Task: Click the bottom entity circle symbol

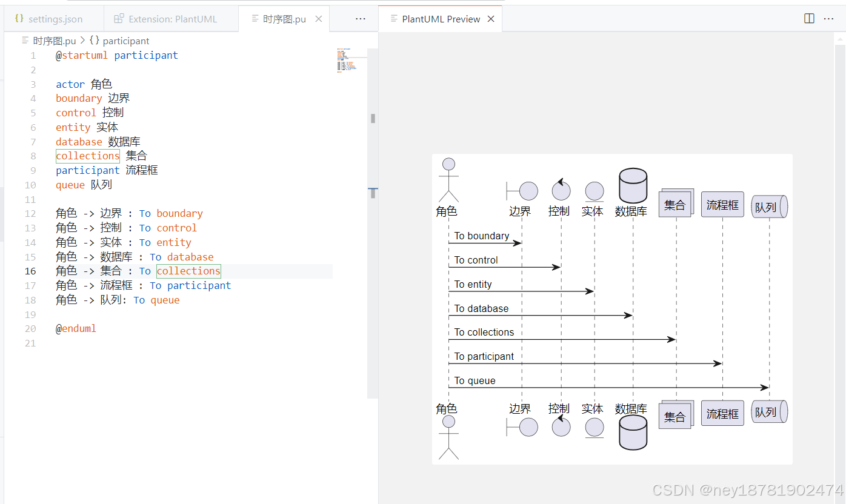Action: click(x=595, y=428)
